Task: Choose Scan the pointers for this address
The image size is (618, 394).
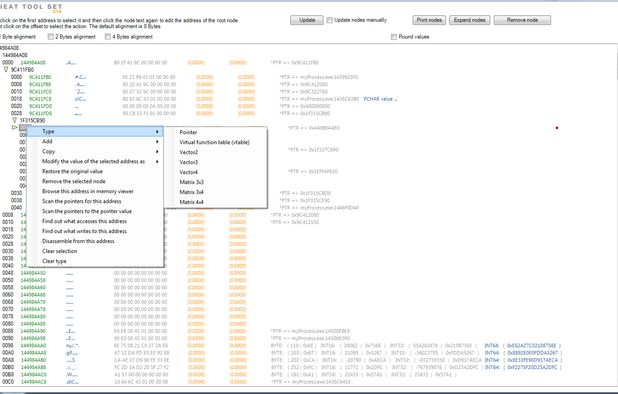Action: coord(95,201)
